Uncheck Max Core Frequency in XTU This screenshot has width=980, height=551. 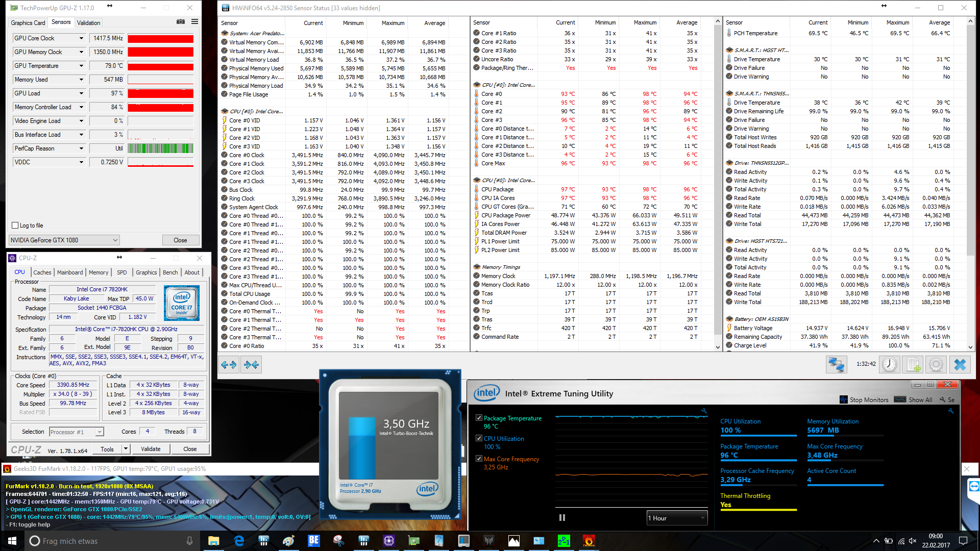point(479,459)
